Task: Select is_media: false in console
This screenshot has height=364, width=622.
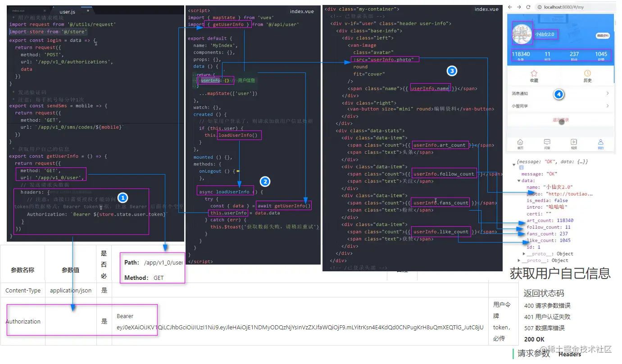Action: point(547,201)
